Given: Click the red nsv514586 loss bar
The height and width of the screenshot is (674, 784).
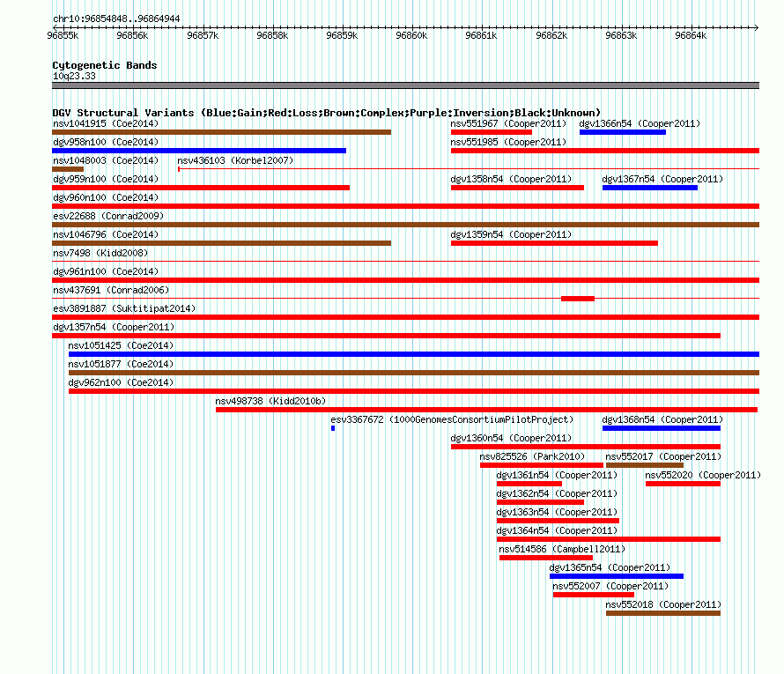Looking at the screenshot, I should tap(546, 558).
